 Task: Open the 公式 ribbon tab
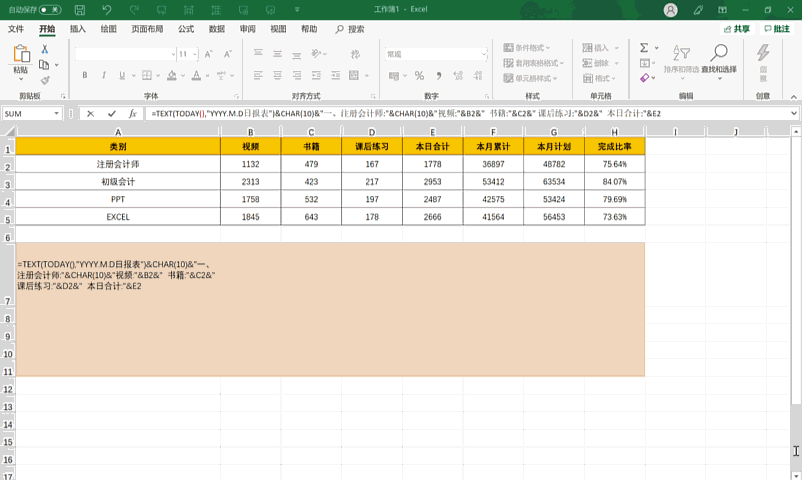click(x=186, y=29)
